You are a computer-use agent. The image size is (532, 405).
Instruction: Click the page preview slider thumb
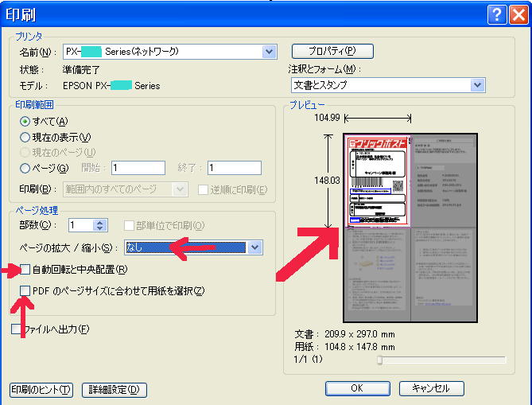(x=379, y=360)
